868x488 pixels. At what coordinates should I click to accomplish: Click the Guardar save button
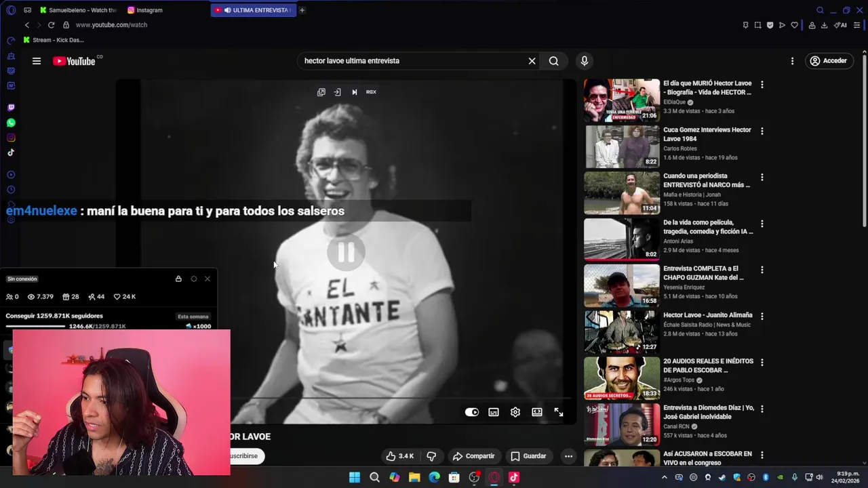(x=528, y=456)
